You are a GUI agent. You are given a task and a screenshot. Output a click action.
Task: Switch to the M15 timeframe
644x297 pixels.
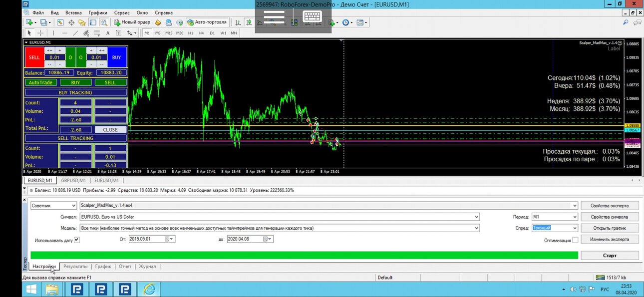[169, 33]
